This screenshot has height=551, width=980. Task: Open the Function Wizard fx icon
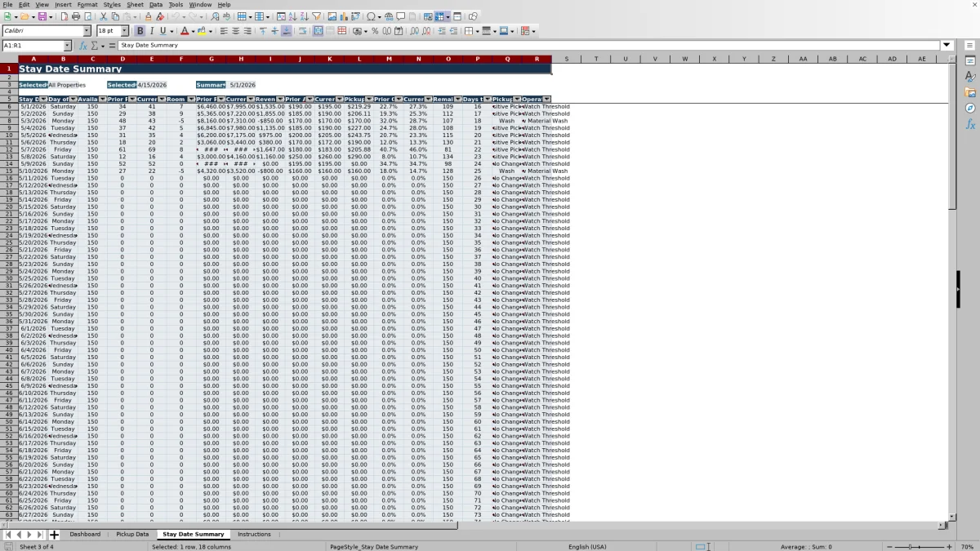[82, 46]
